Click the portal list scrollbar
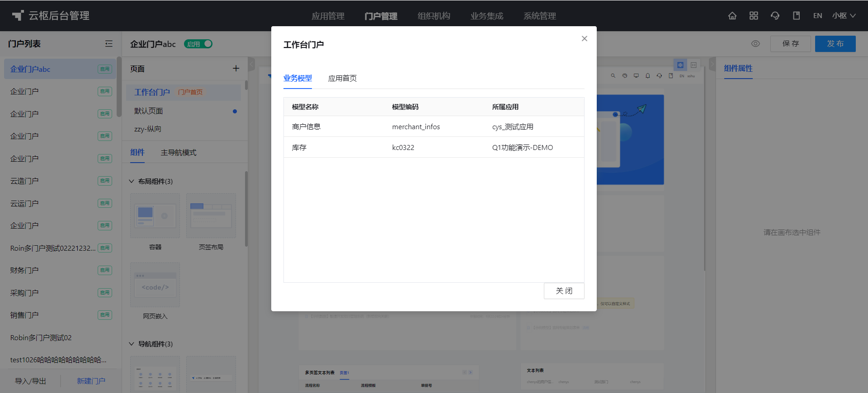This screenshot has height=393, width=868. [119, 87]
